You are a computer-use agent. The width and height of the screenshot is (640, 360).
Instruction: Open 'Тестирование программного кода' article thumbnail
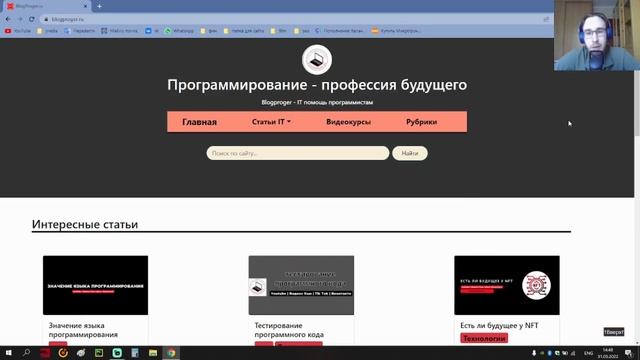pyautogui.click(x=301, y=285)
